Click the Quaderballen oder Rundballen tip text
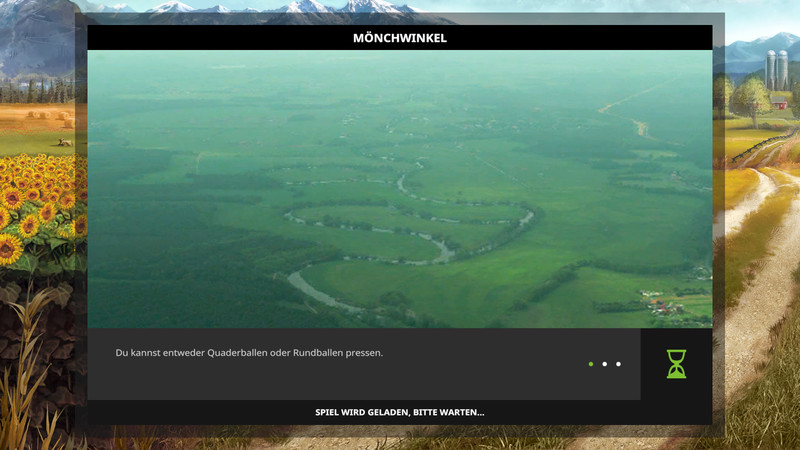The height and width of the screenshot is (450, 800). point(249,353)
